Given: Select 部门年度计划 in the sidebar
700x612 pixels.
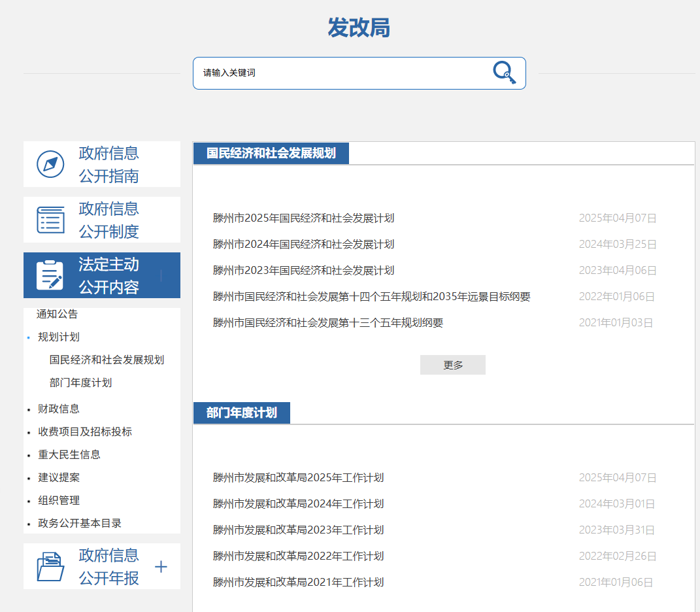Looking at the screenshot, I should (x=80, y=382).
